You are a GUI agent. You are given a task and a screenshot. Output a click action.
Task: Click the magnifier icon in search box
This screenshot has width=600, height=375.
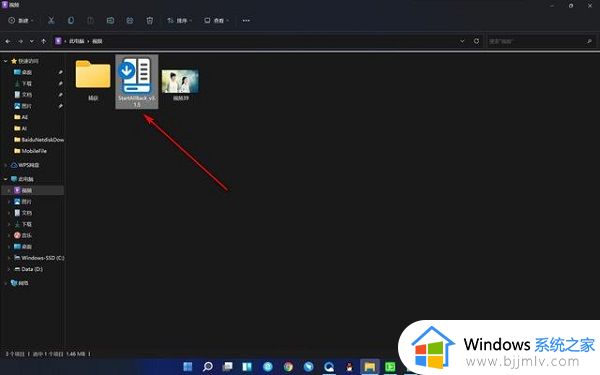coord(589,41)
